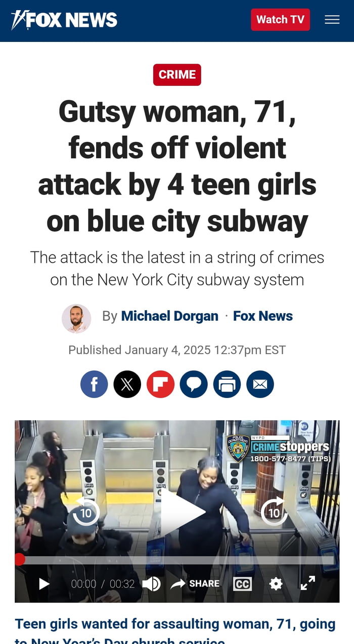Print the article
The image size is (354, 644).
click(227, 384)
